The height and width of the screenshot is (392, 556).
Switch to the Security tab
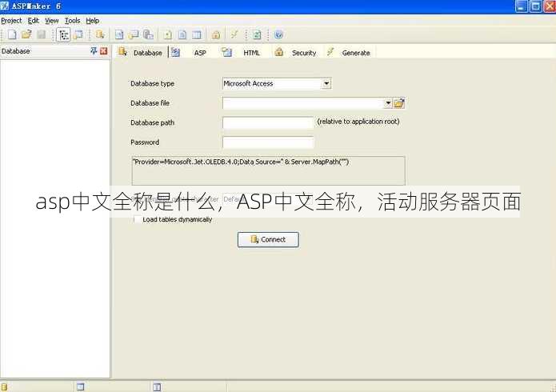click(x=296, y=52)
